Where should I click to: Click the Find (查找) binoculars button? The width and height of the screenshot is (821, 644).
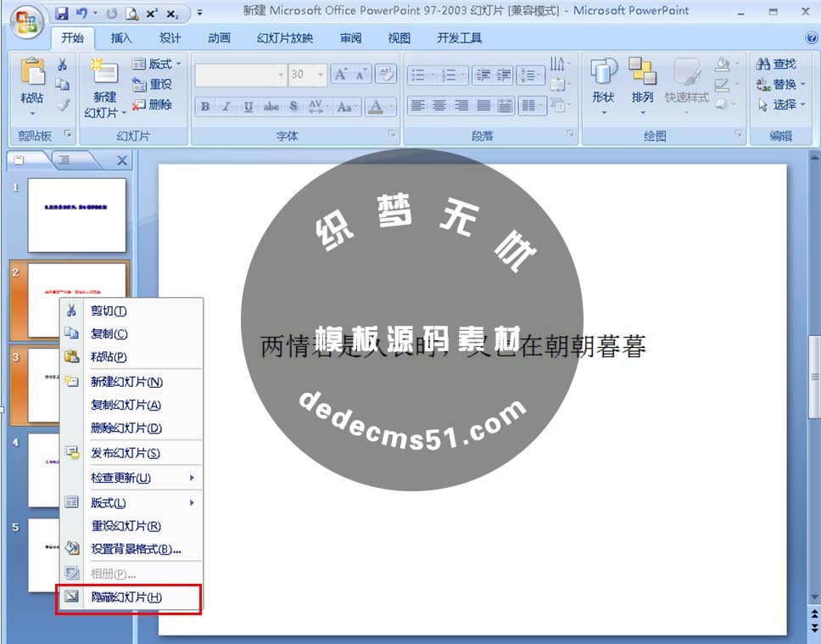click(776, 64)
